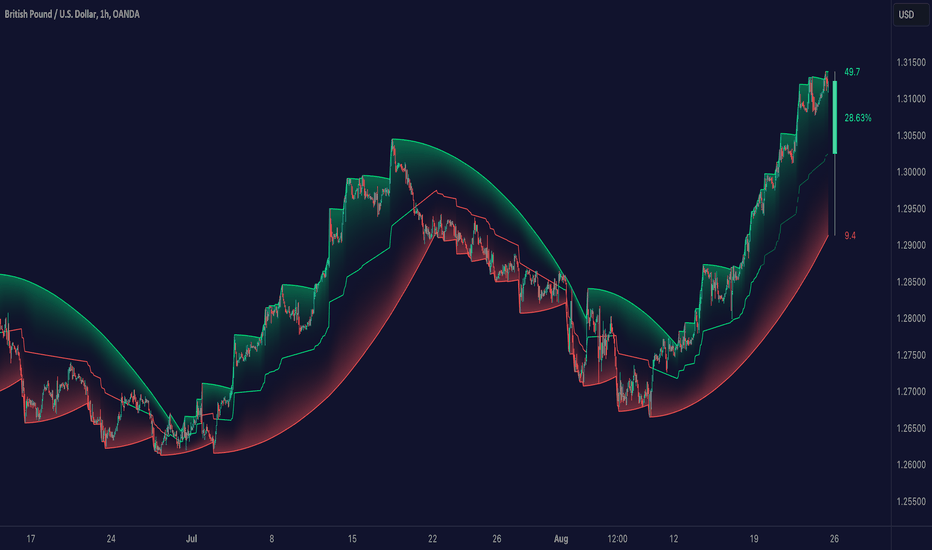Click the 1.30000 price axis label
The width and height of the screenshot is (932, 550).
911,172
